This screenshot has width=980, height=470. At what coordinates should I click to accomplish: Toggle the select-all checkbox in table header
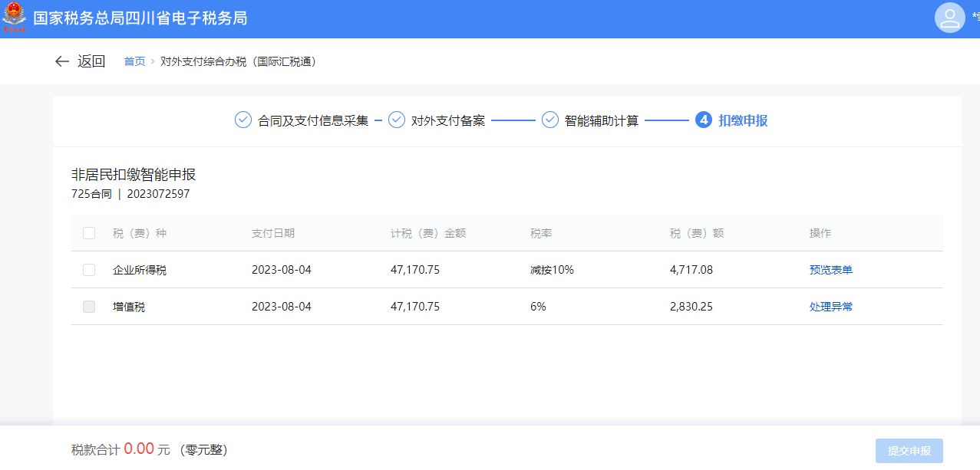[x=89, y=233]
